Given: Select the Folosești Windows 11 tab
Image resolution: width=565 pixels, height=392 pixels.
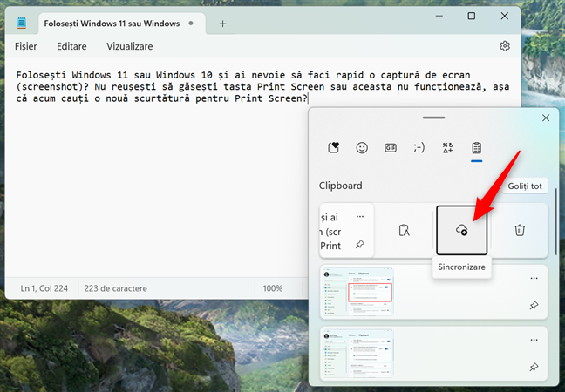Looking at the screenshot, I should (122, 24).
